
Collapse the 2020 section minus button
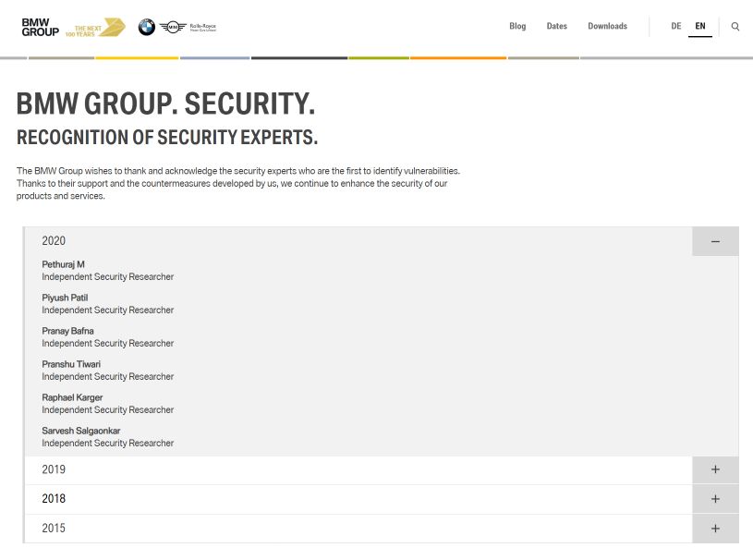[x=715, y=241]
